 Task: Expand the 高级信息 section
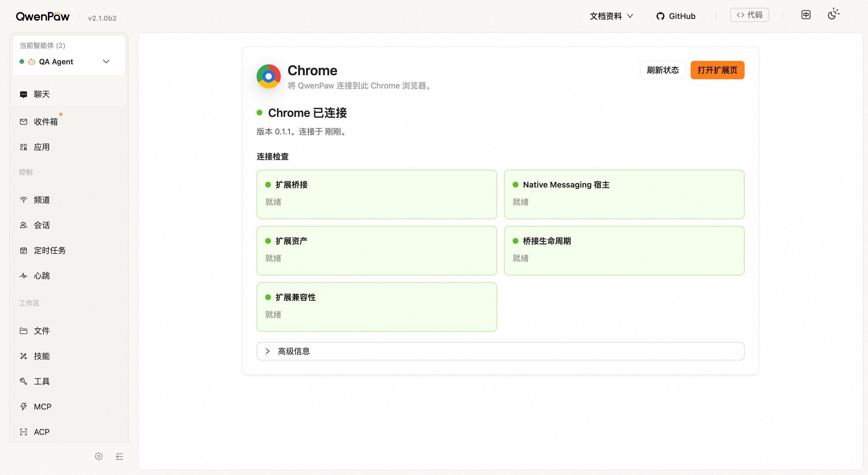click(x=500, y=351)
